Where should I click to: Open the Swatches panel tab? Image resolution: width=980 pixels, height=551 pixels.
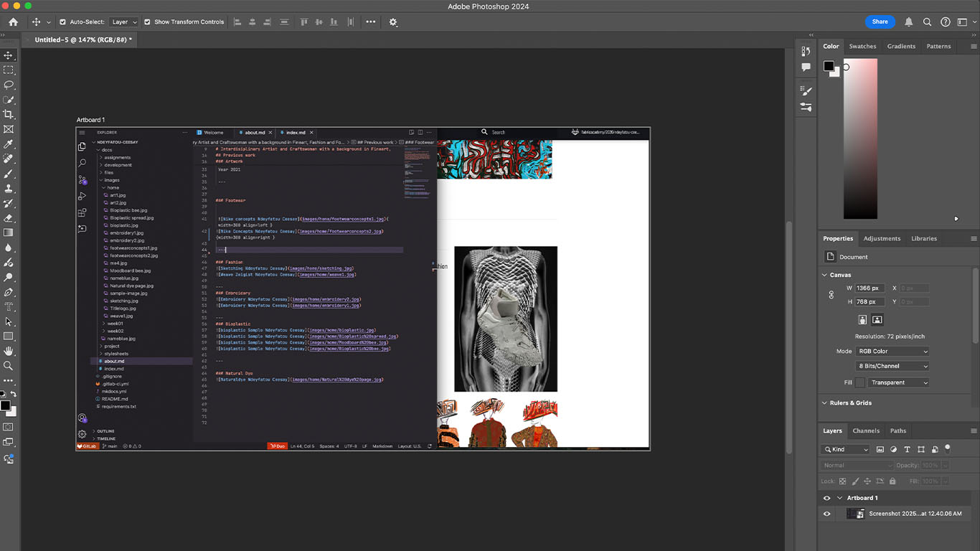pyautogui.click(x=862, y=47)
